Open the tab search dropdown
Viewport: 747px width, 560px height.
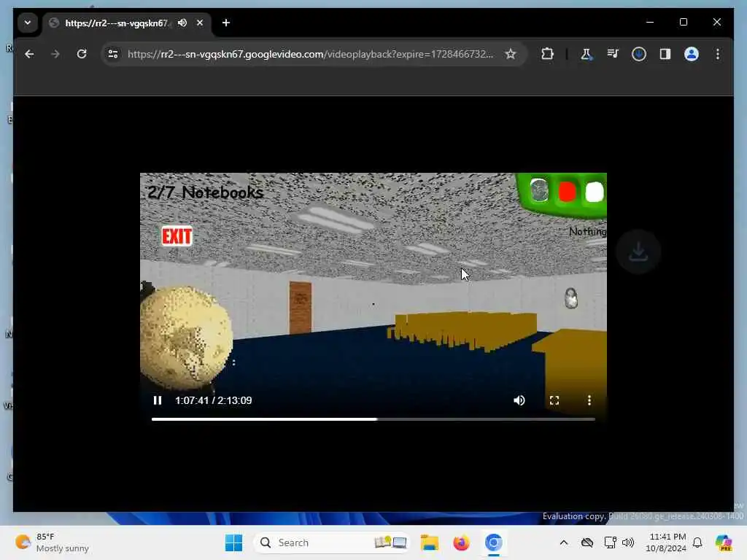tap(28, 23)
